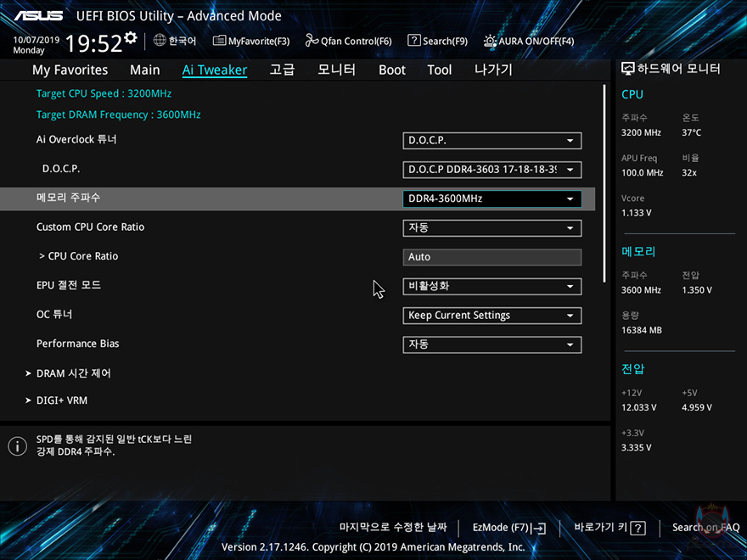Click the 19:52 clock display
The image size is (747, 560).
pos(94,43)
